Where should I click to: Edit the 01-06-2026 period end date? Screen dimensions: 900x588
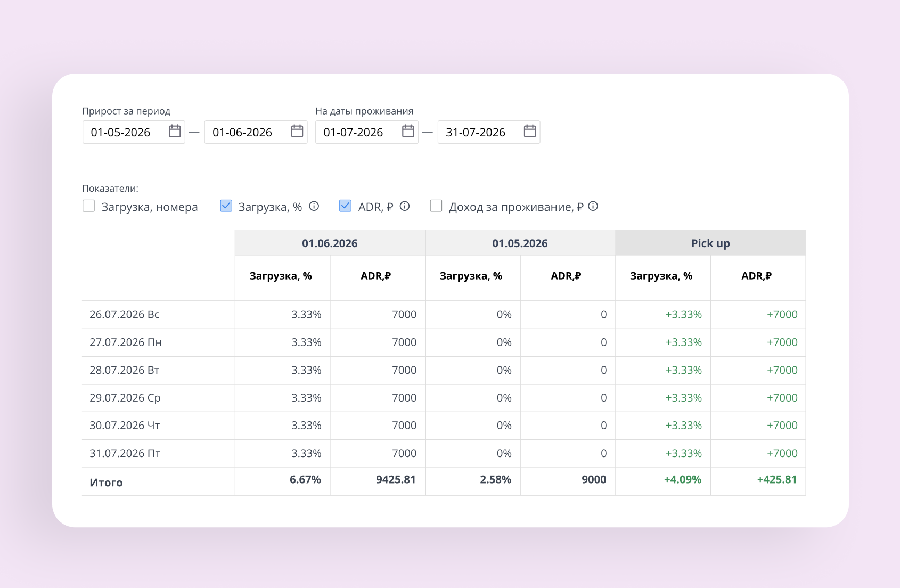[x=256, y=132]
